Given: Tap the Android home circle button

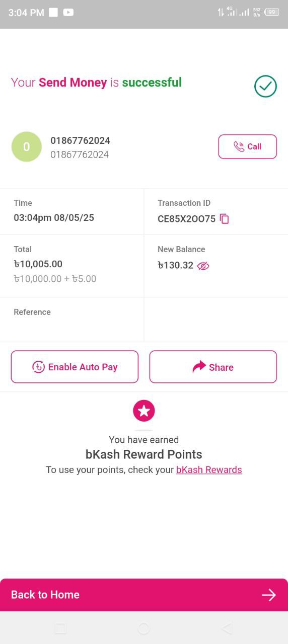Looking at the screenshot, I should [x=143, y=628].
